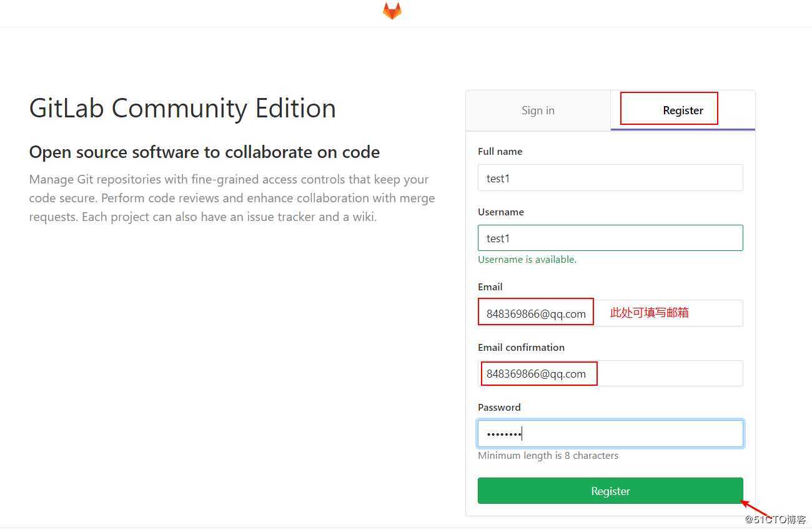Focus the Username field containing test1
Screen dimensions: 812x530
[x=610, y=238]
